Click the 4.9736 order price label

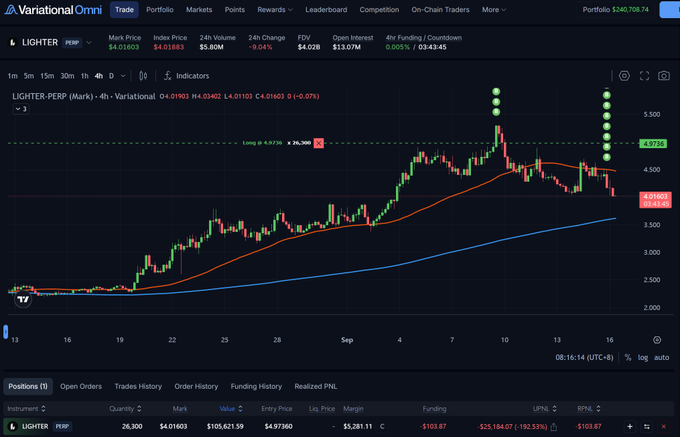pos(653,143)
